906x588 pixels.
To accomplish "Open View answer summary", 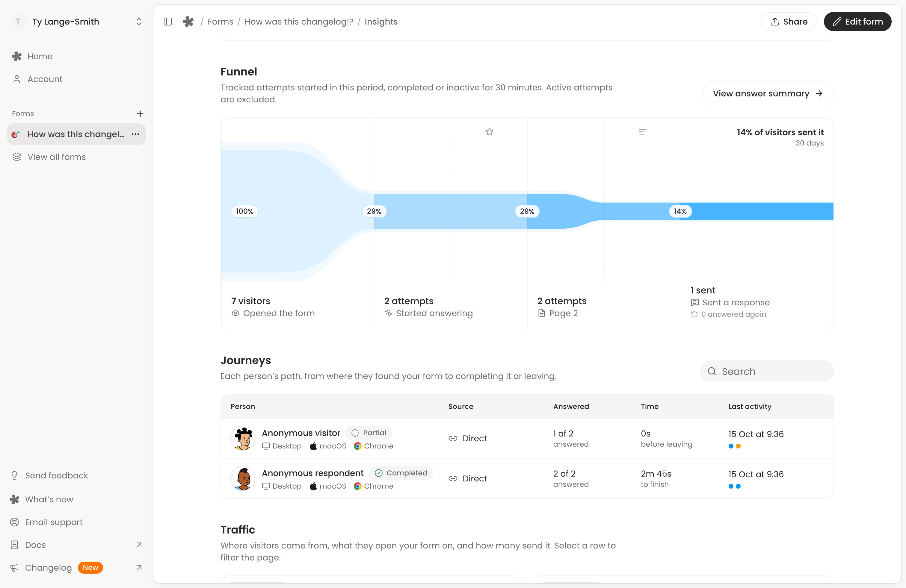I will pos(768,94).
